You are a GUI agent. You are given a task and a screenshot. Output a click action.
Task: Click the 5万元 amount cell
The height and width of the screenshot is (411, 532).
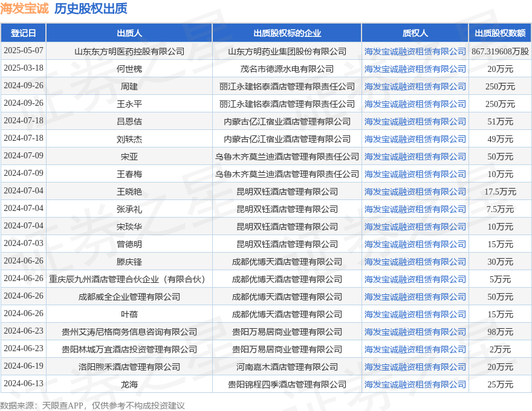tap(500, 279)
